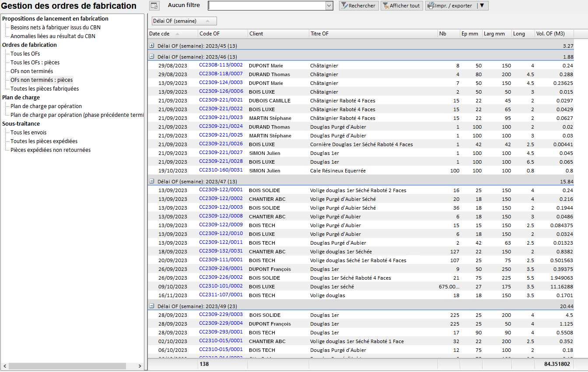Image resolution: width=588 pixels, height=372 pixels.
Task: Click the printer icon on Impr. / exporter
Action: 430,6
